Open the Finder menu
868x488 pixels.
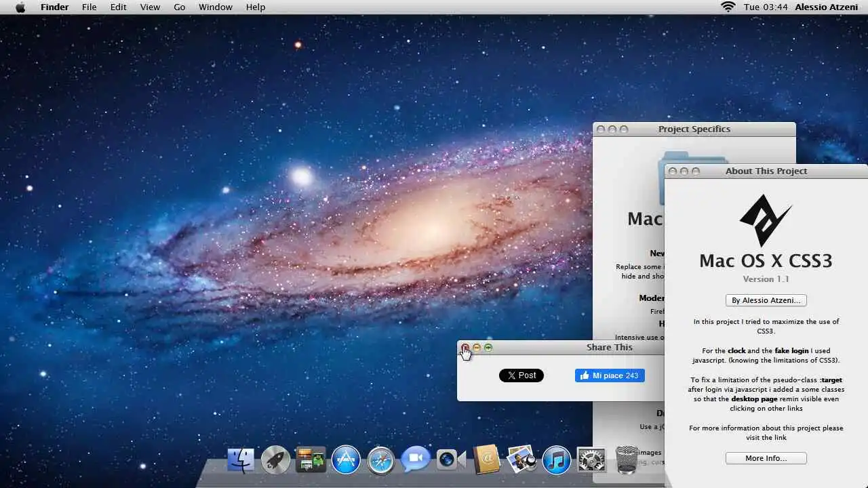point(54,7)
